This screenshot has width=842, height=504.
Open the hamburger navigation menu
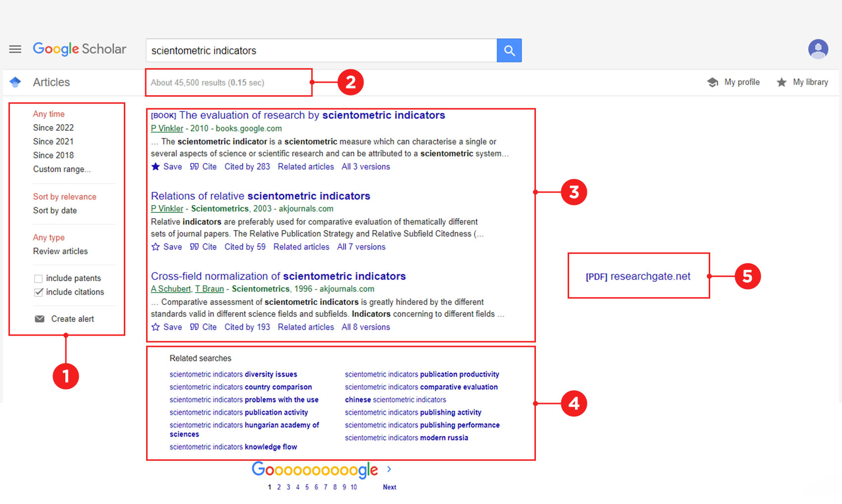(15, 49)
